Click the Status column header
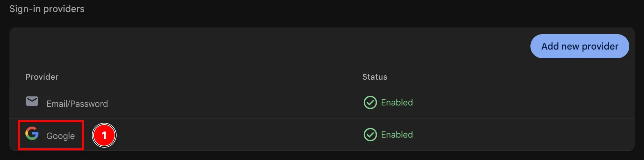644x160 pixels. pyautogui.click(x=375, y=77)
